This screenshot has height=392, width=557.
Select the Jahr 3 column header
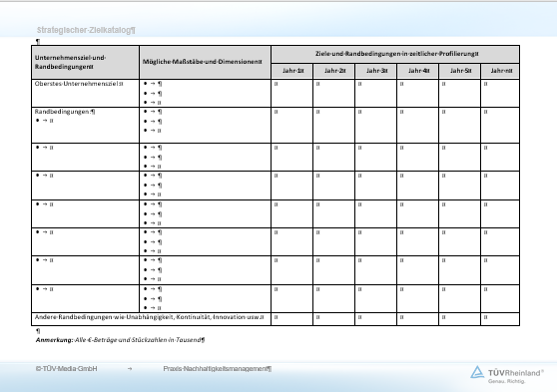pos(377,71)
